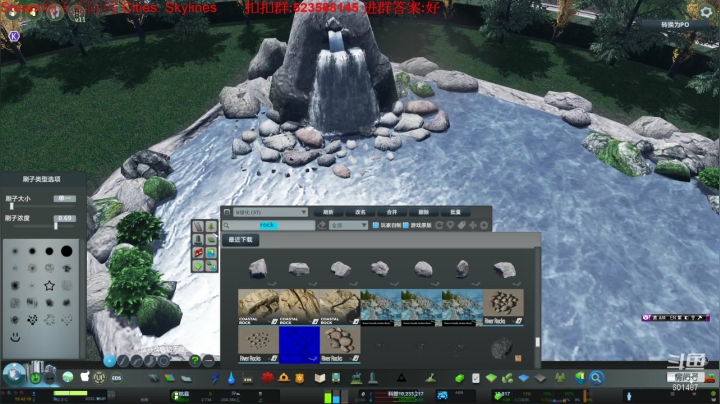Select the single-point placement mode

109,361
